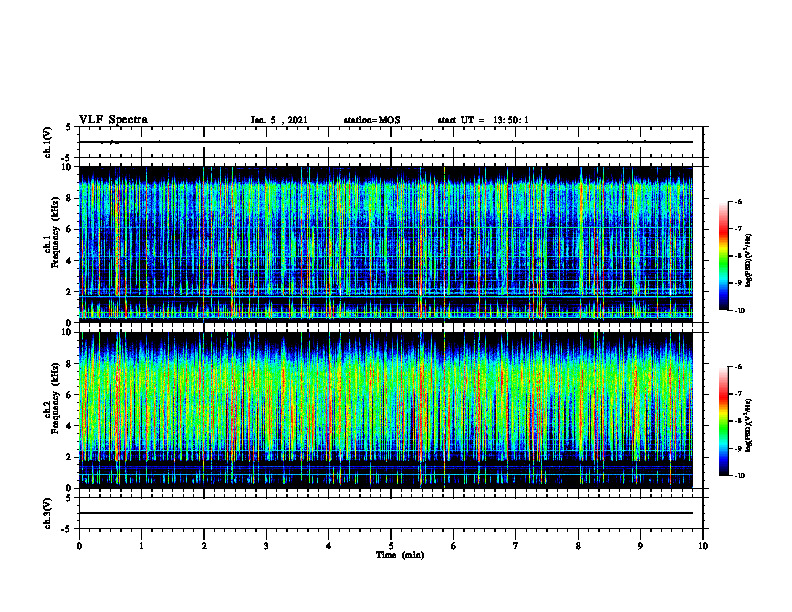
Task: Click the "10" tick on the time axis
Action: coord(703,546)
